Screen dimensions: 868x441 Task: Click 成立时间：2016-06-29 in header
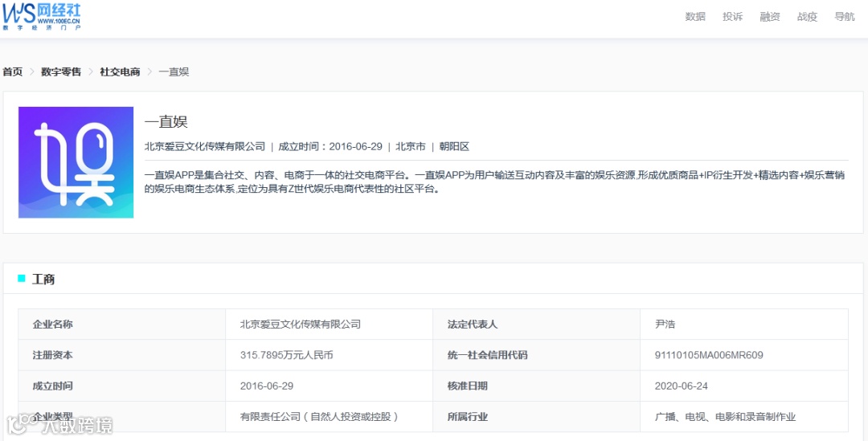point(330,147)
